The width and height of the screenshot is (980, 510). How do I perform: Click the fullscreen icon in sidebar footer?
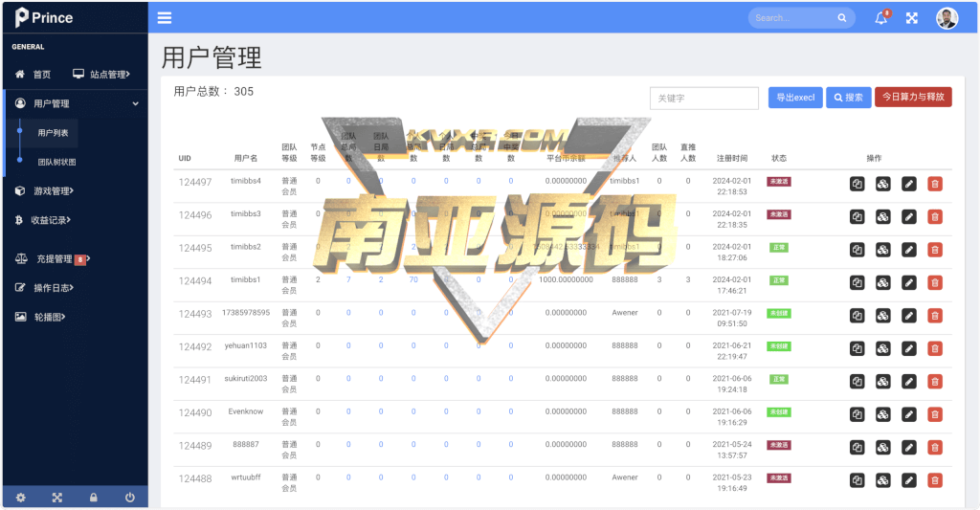pos(56,498)
